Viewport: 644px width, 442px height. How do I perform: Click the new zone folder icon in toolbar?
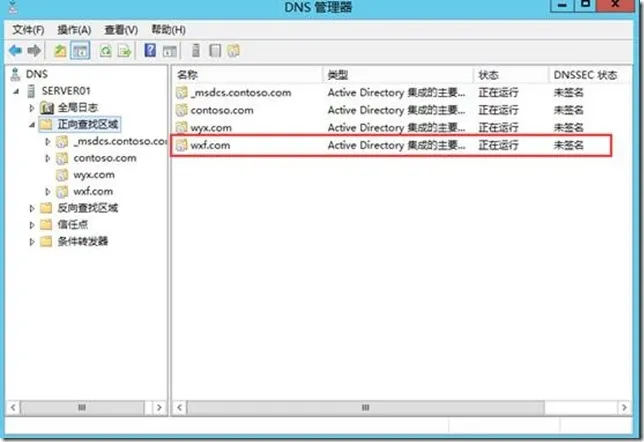234,51
